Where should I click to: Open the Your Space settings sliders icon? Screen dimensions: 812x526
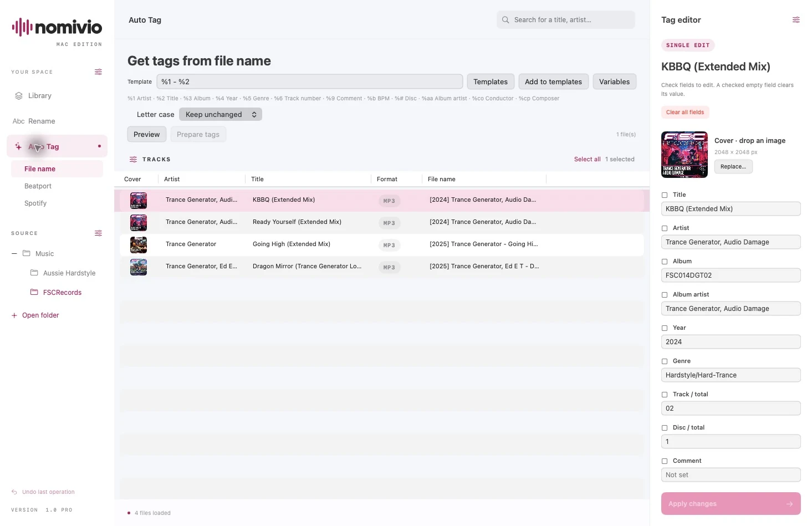coord(98,72)
